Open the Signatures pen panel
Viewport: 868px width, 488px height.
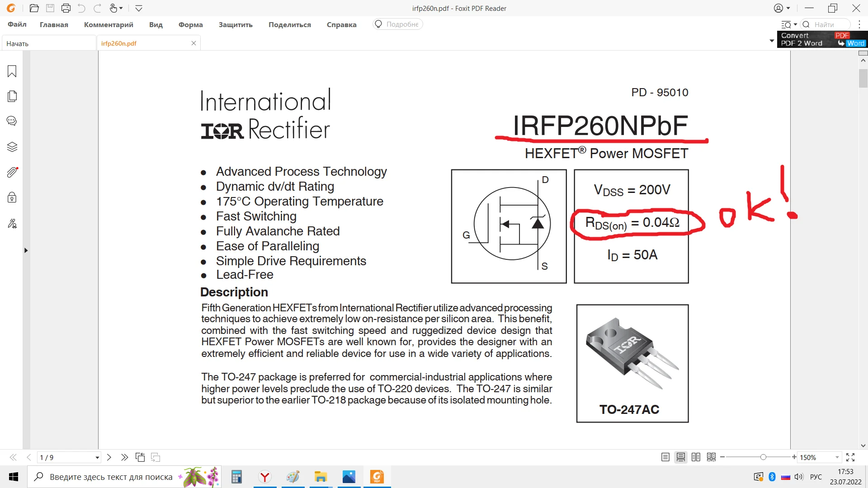(12, 224)
